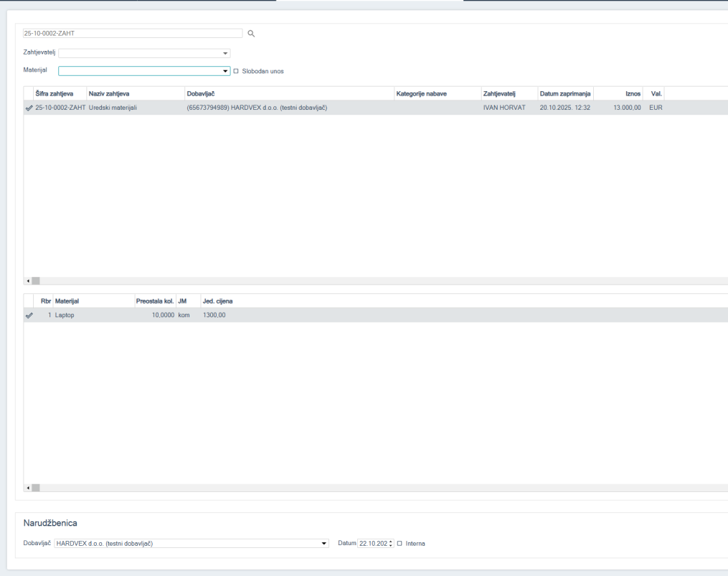Click the request code search field
The height and width of the screenshot is (576, 728).
[133, 33]
